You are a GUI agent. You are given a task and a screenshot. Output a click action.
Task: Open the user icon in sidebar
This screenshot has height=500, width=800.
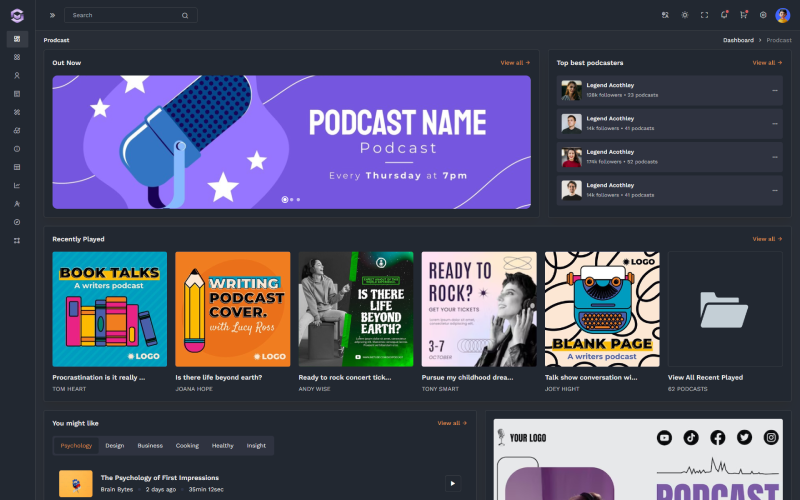point(17,76)
